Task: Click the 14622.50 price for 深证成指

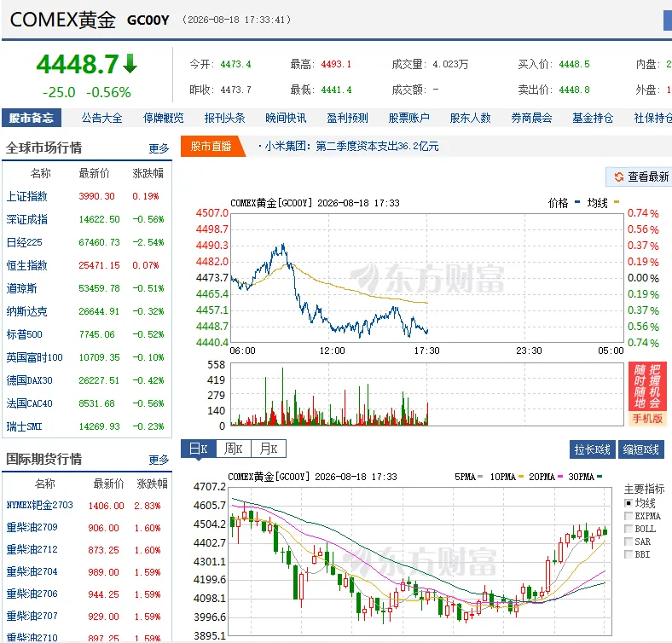Action: 99,219
